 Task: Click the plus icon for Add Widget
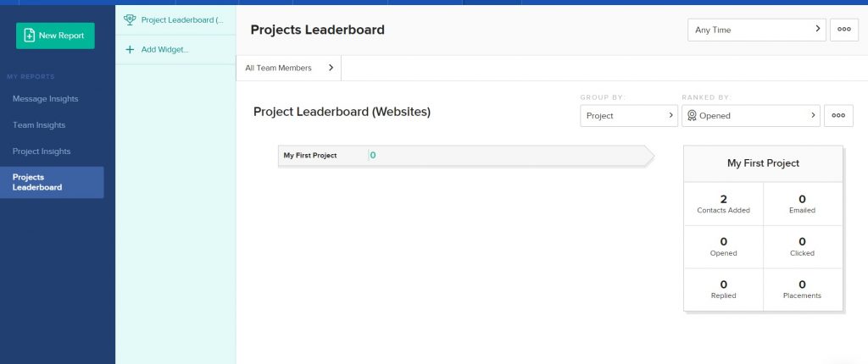tap(130, 49)
